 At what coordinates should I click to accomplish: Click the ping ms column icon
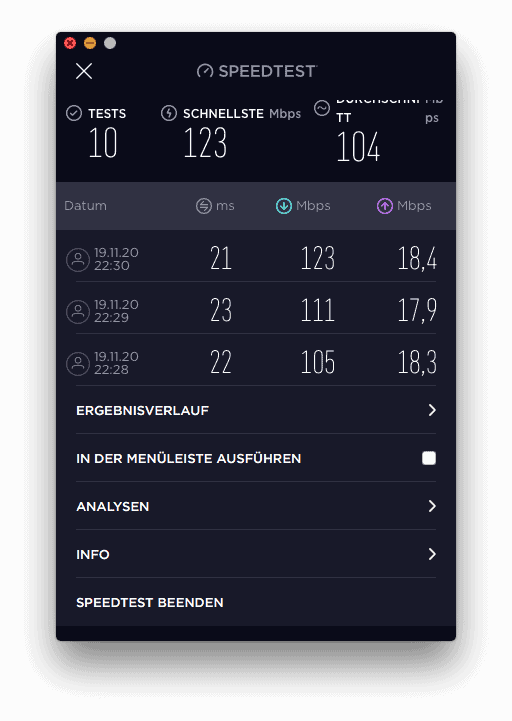(x=204, y=206)
